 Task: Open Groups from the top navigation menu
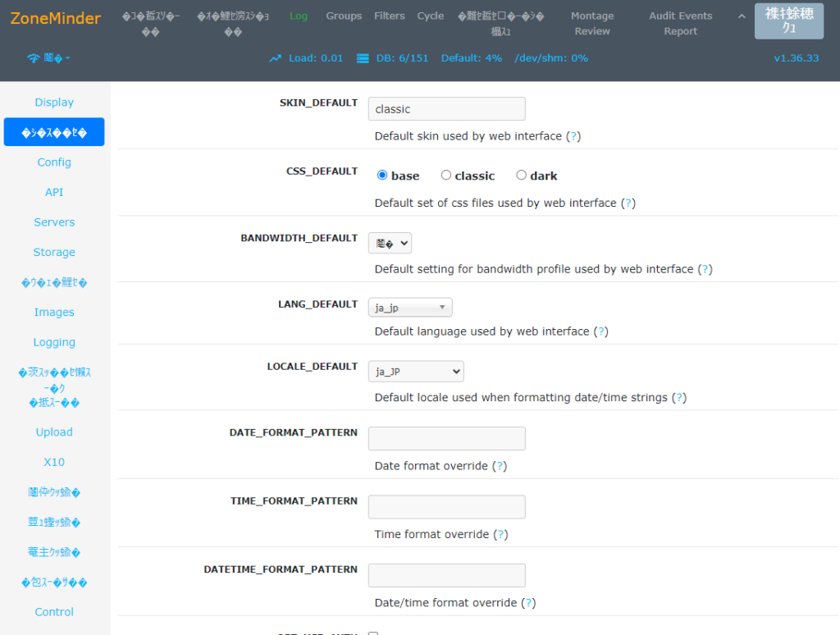344,16
